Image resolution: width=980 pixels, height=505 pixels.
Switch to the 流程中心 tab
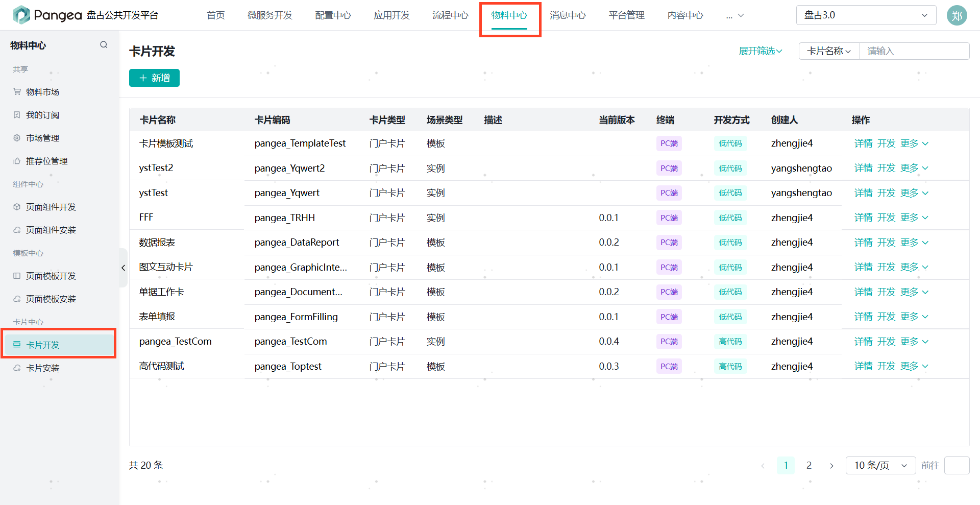tap(451, 15)
